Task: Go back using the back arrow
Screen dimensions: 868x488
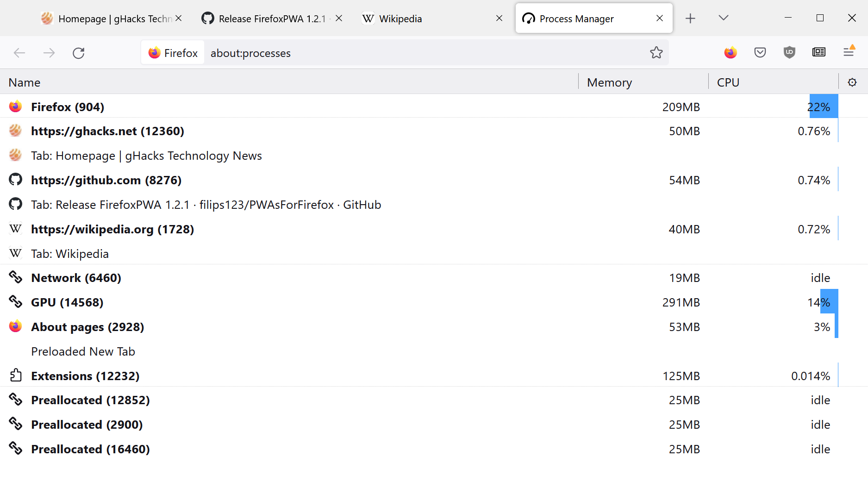Action: coord(19,53)
